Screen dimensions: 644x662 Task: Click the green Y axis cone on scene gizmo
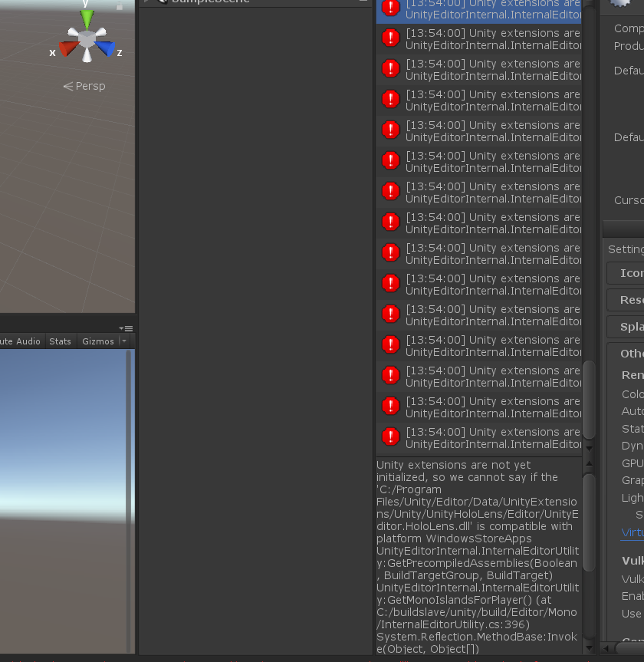(x=87, y=20)
